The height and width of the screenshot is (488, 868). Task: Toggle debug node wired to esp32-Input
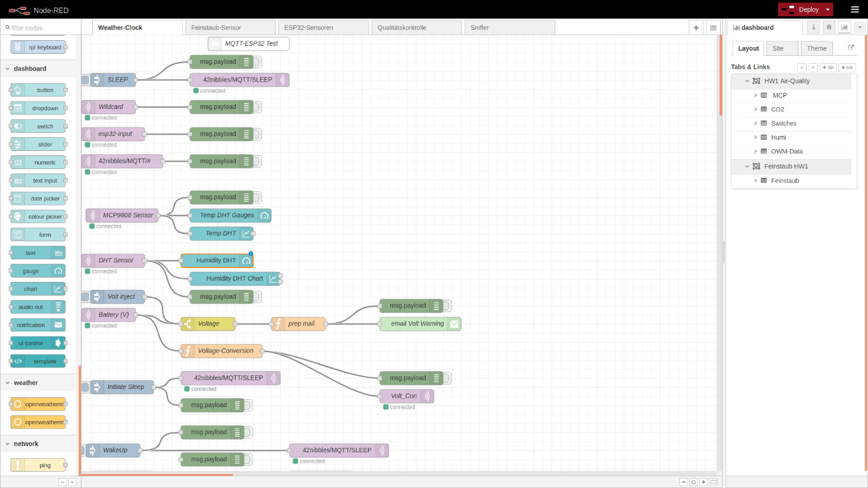[258, 134]
